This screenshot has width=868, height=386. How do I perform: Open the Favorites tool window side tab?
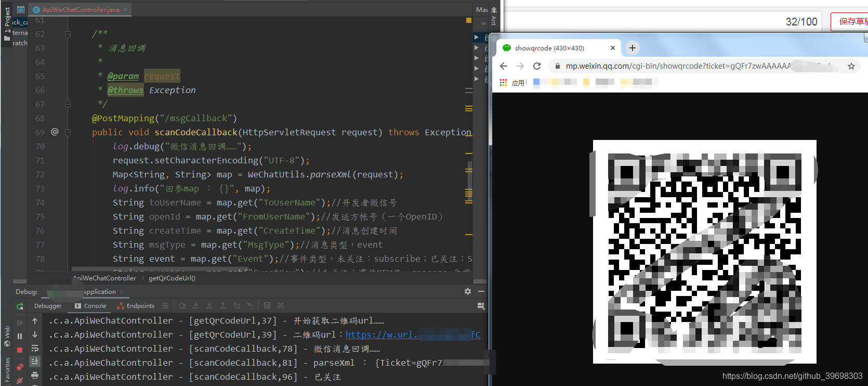click(x=7, y=370)
